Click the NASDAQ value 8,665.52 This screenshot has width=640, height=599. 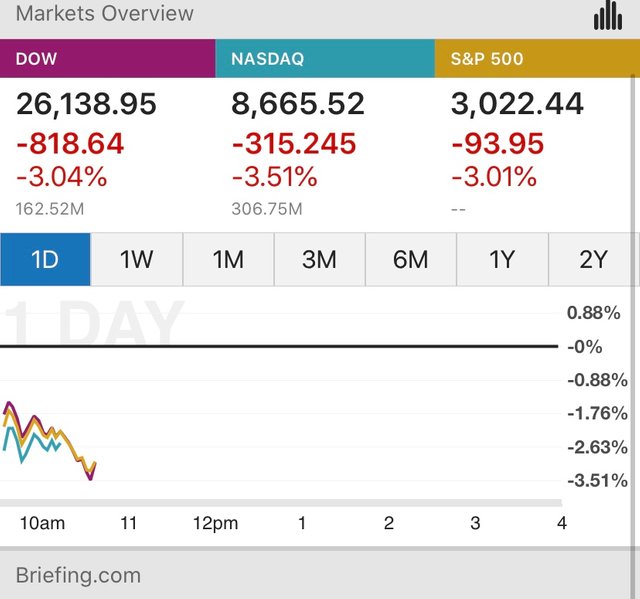(x=298, y=104)
